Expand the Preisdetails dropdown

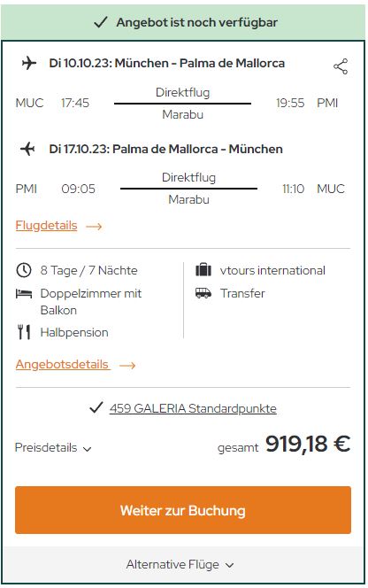[53, 447]
